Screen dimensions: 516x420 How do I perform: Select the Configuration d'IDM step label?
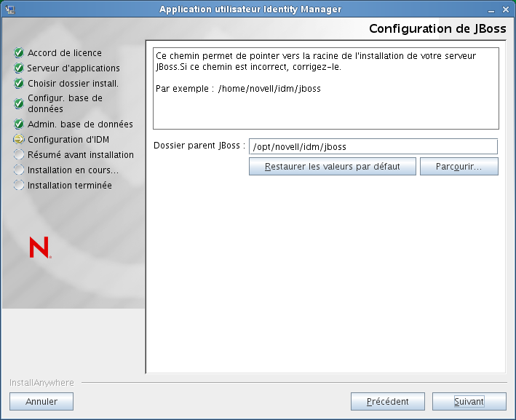68,140
